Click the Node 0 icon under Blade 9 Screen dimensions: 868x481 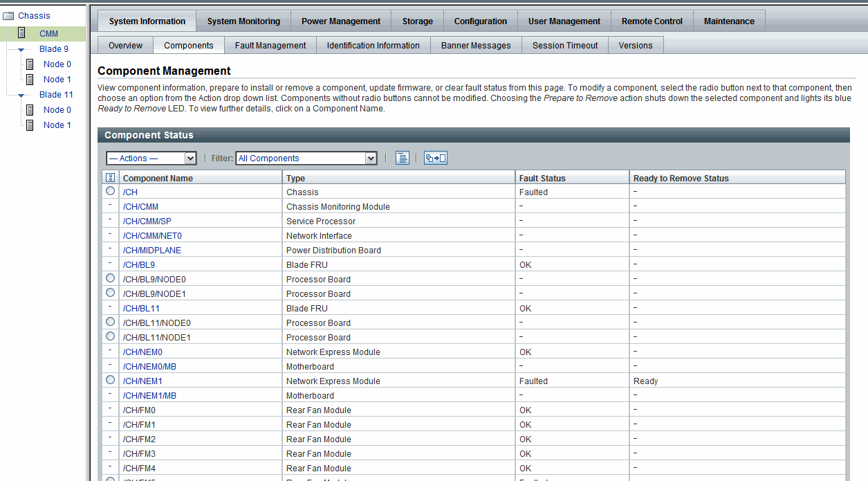[x=30, y=64]
